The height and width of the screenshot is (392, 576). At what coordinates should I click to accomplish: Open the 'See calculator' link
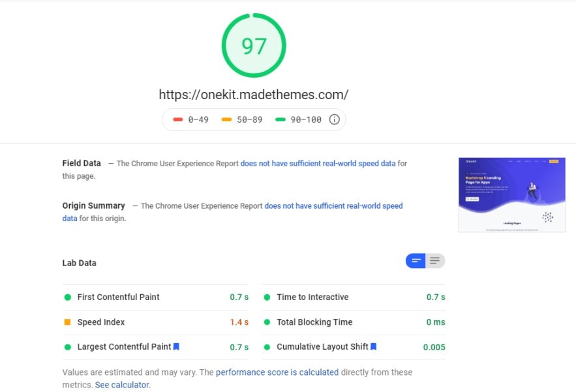click(x=122, y=385)
